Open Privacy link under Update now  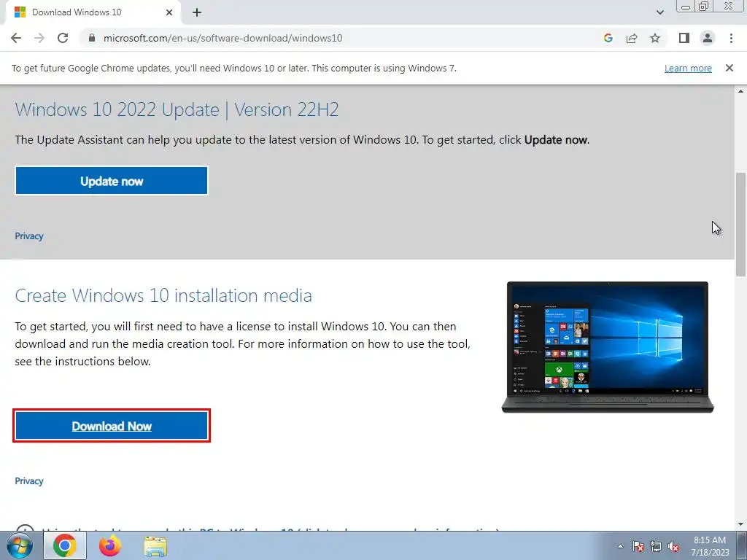29,236
